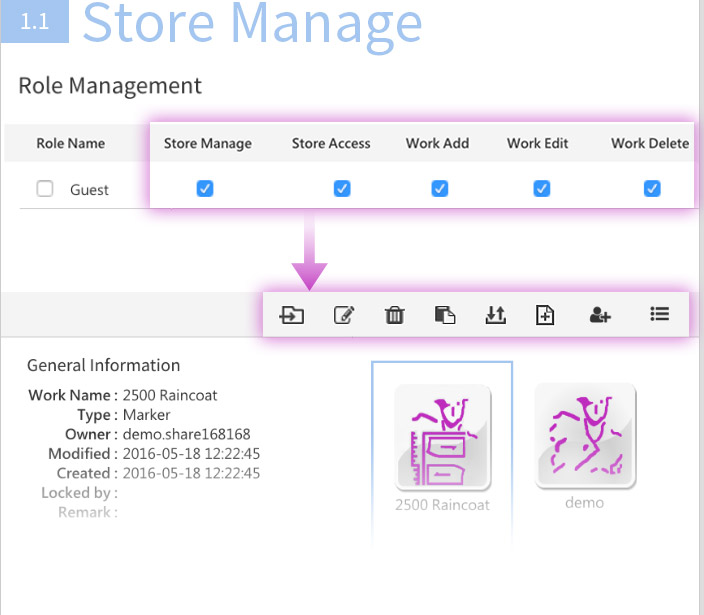The image size is (704, 615).
Task: Toggle Work Edit checkbox for Guest
Action: pyautogui.click(x=541, y=188)
